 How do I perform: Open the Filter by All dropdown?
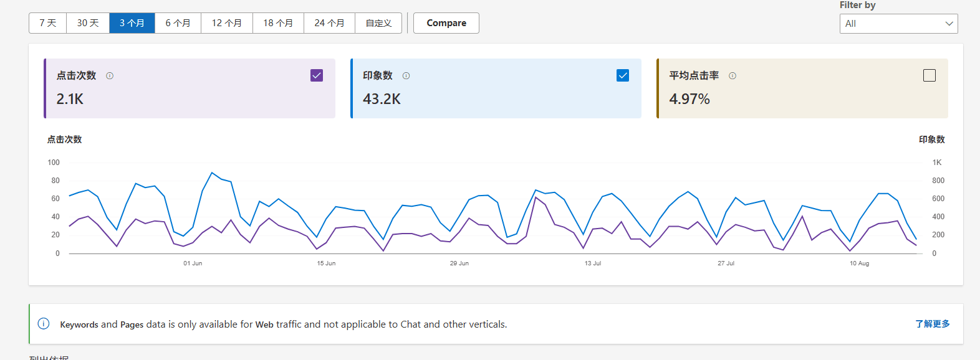click(891, 24)
